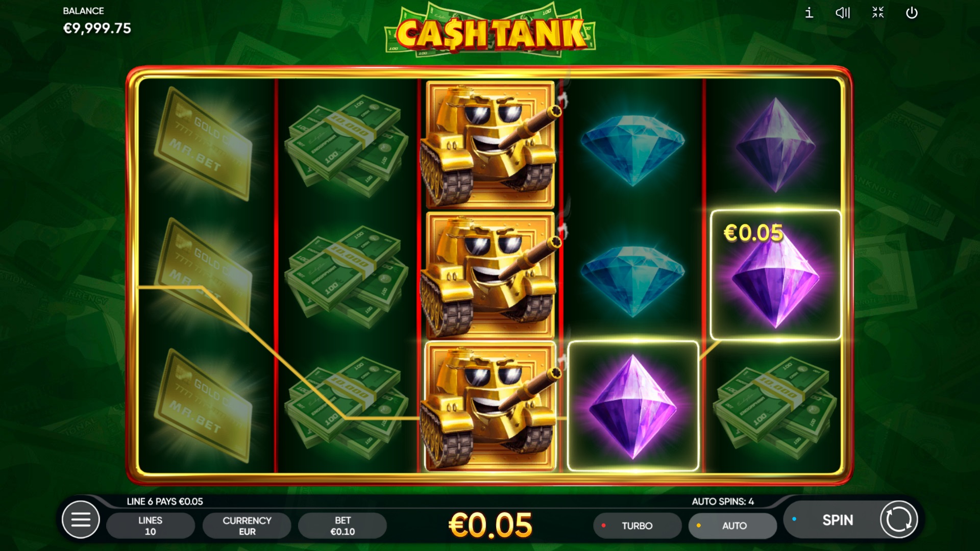Open the game info icon
The height and width of the screenshot is (551, 980).
click(809, 13)
